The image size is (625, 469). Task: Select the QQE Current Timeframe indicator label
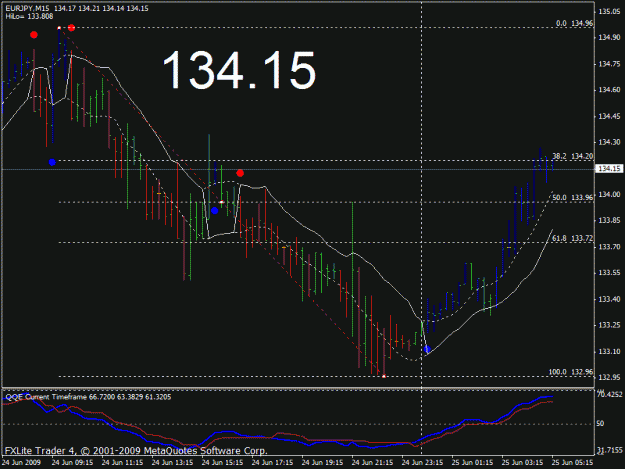(88, 397)
